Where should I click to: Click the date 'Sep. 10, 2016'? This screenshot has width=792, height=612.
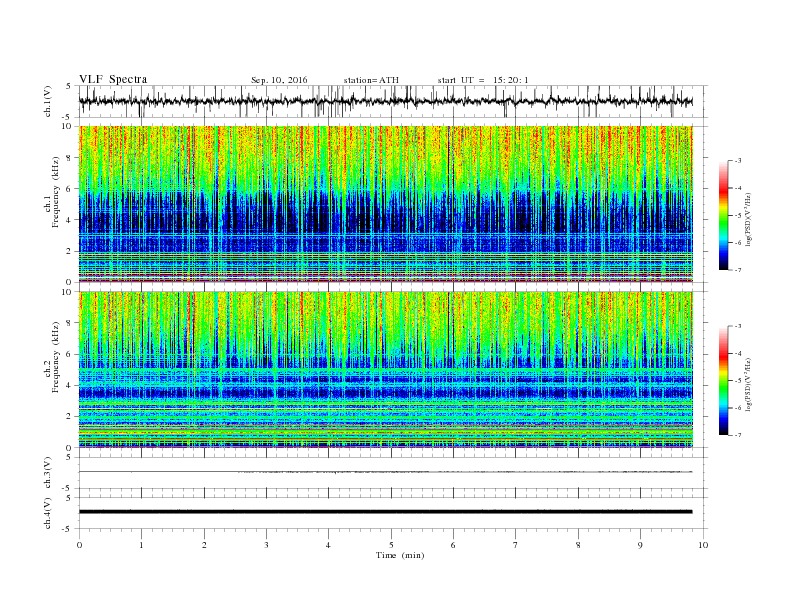pos(279,80)
